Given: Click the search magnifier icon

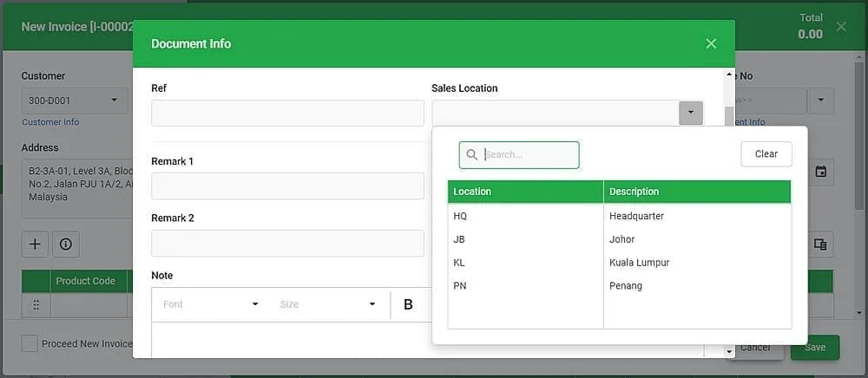Looking at the screenshot, I should click(x=471, y=154).
